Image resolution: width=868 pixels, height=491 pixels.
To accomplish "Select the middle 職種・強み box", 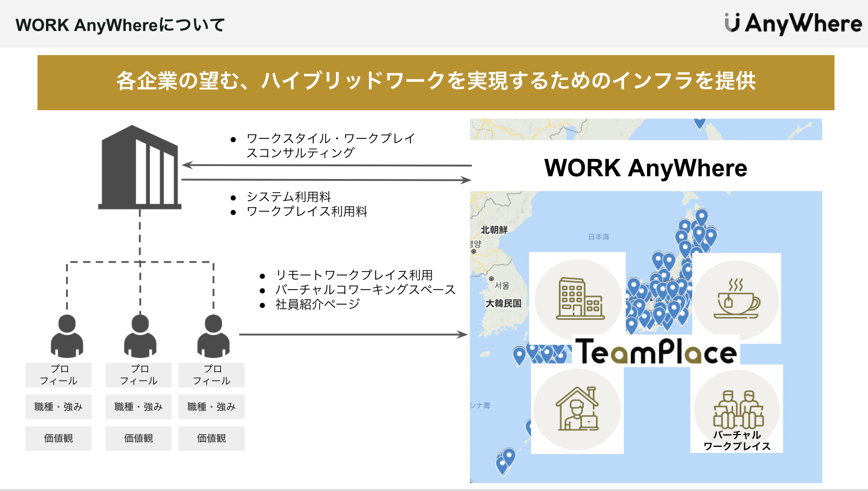I will tap(138, 407).
